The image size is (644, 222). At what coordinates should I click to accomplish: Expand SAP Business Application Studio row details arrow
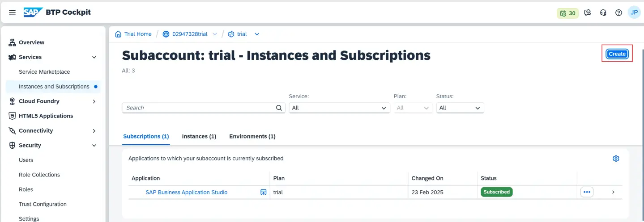coord(613,192)
